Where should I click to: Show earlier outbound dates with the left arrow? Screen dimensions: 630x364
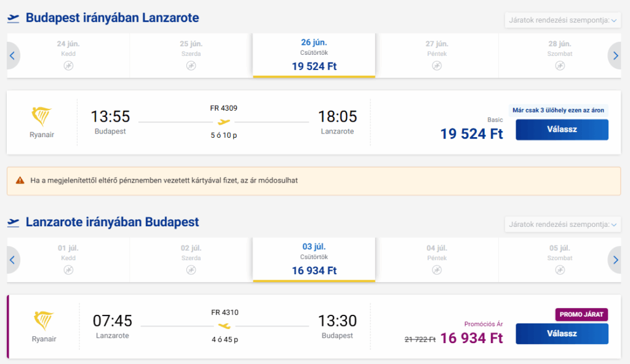coord(13,55)
